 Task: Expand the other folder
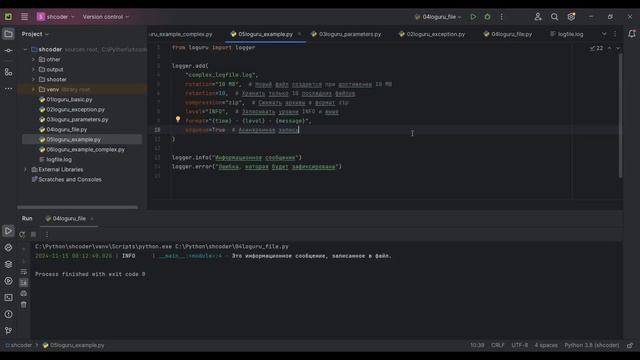click(33, 60)
